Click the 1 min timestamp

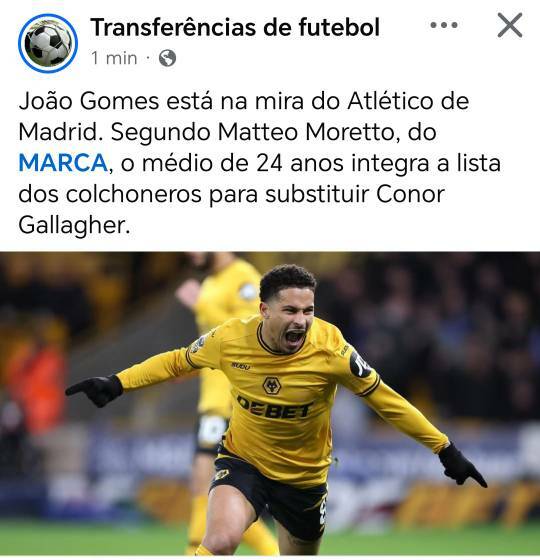[x=114, y=58]
